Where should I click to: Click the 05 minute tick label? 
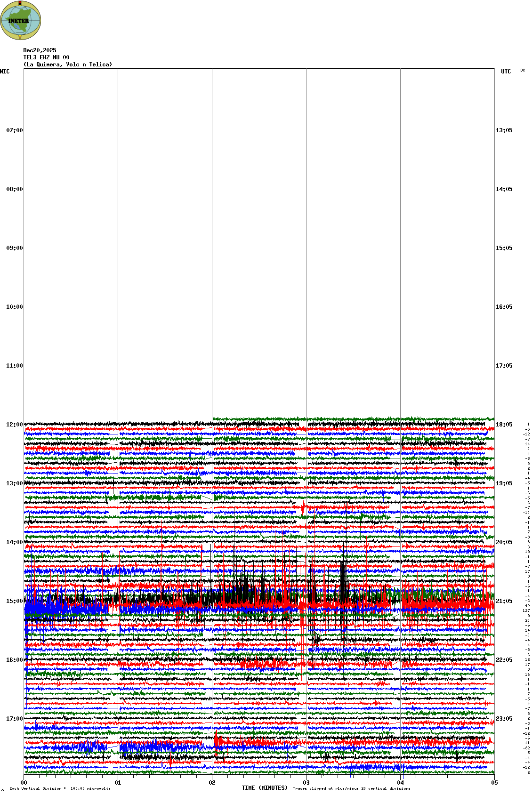[x=494, y=783]
